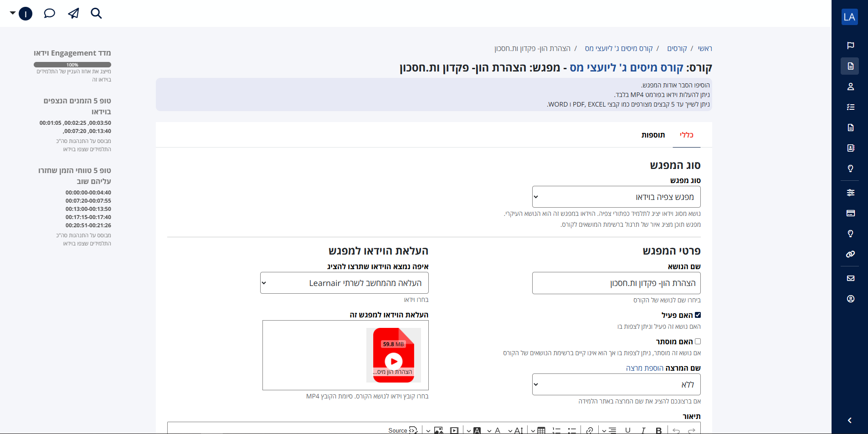Go to 'קורסים' breadcrumb link
The width and height of the screenshot is (868, 434).
[x=677, y=49]
